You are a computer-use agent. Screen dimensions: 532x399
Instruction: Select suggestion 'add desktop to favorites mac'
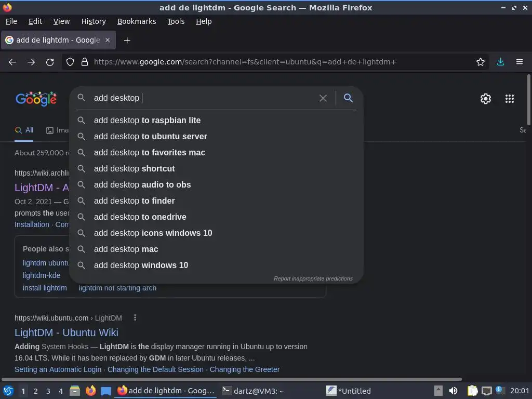(217, 153)
